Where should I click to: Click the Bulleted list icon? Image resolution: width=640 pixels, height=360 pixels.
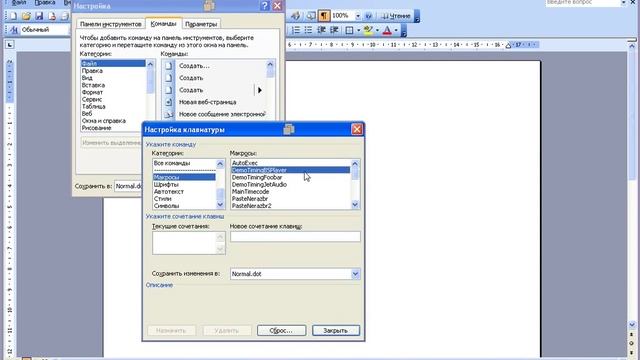point(308,30)
